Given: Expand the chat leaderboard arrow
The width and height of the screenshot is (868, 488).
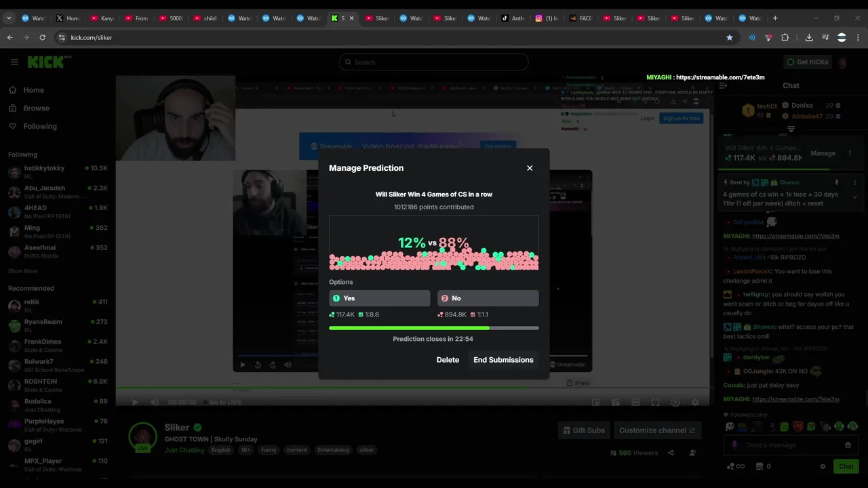Looking at the screenshot, I should click(791, 129).
